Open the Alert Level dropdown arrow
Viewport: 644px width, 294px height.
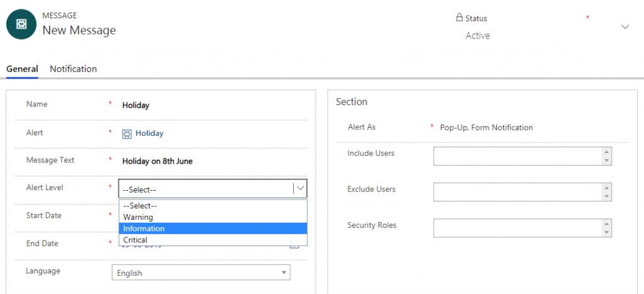click(x=300, y=188)
